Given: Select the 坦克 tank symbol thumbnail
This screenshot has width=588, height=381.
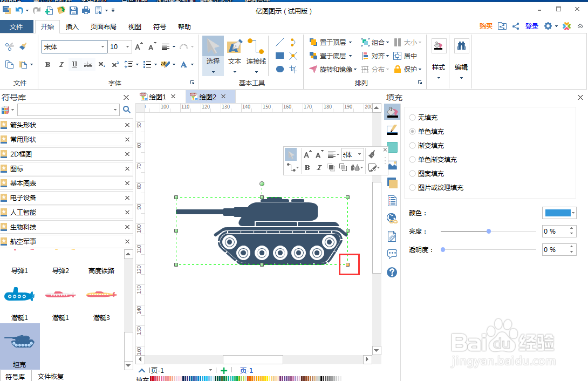Looking at the screenshot, I should [19, 346].
